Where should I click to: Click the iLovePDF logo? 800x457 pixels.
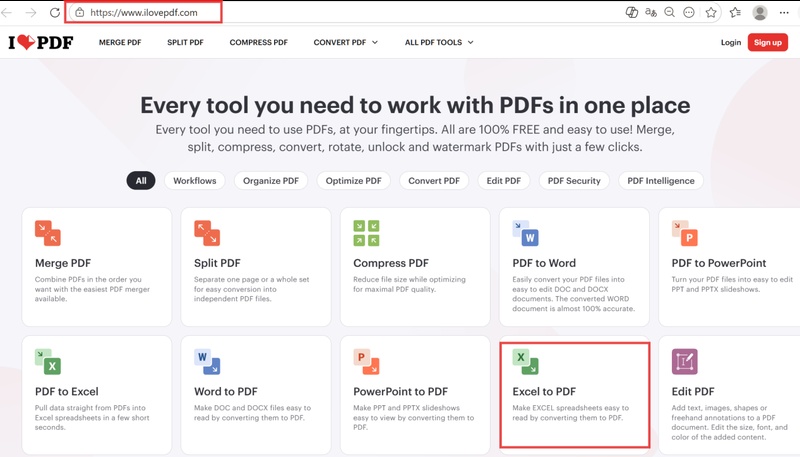(41, 42)
